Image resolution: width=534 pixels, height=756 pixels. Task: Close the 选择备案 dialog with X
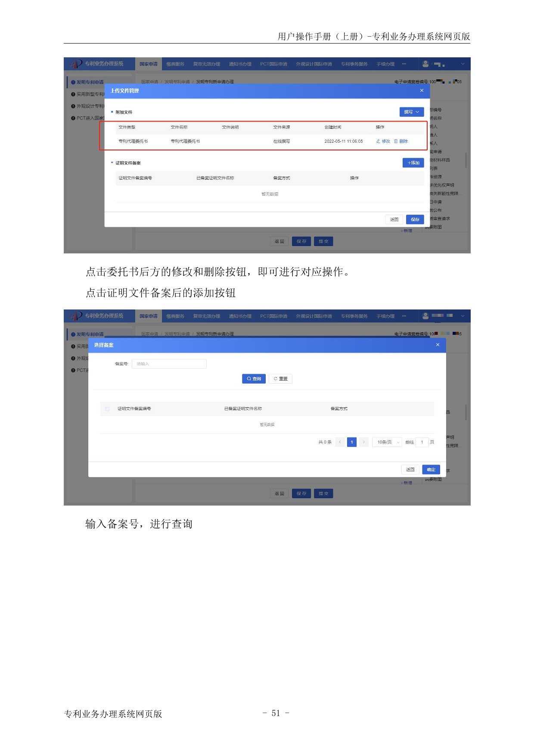pyautogui.click(x=438, y=345)
